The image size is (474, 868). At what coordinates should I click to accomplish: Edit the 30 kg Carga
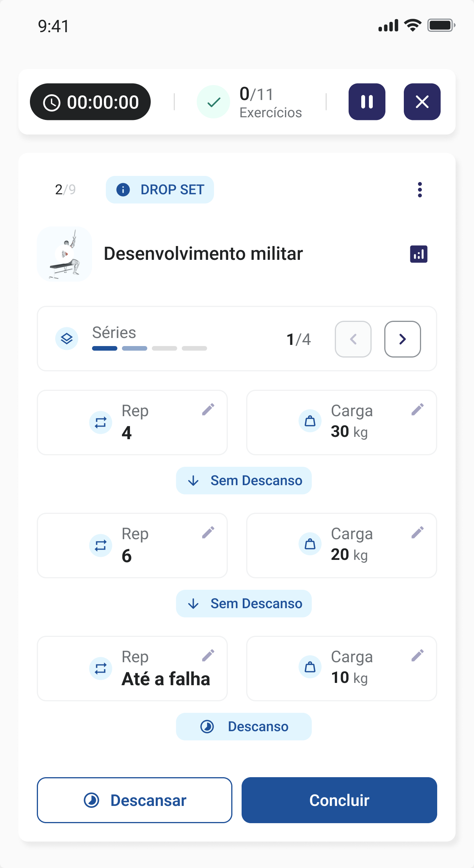point(418,409)
